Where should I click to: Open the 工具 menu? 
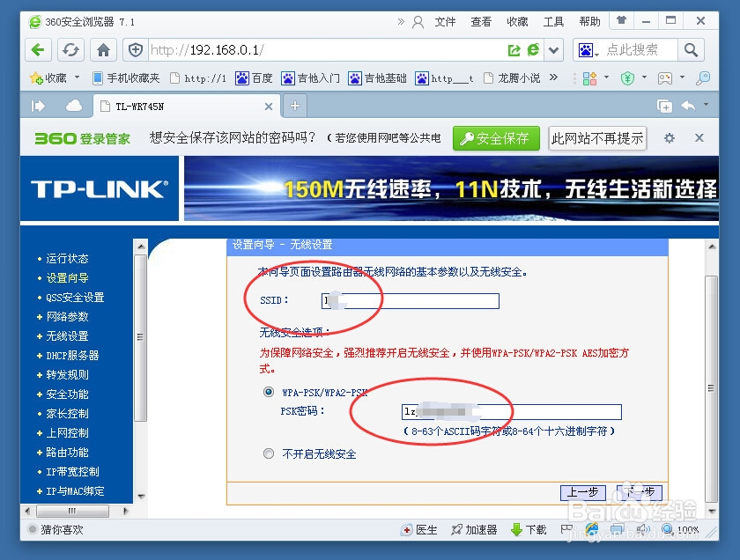coord(553,22)
